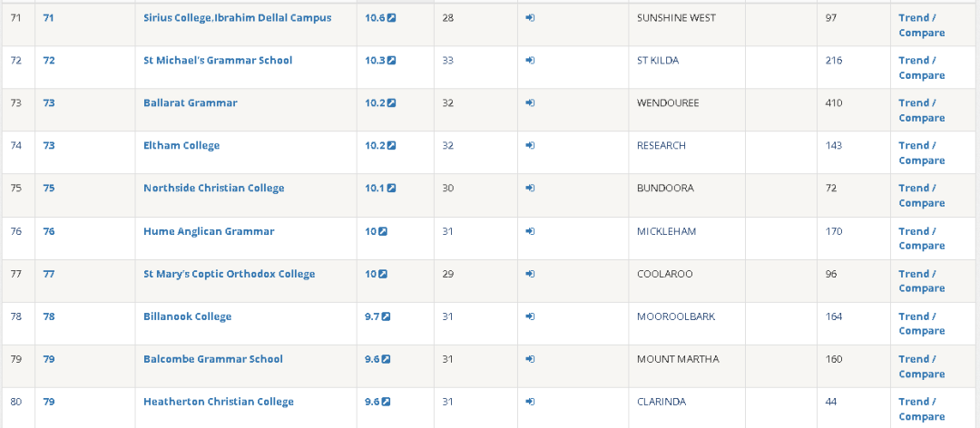
Task: Click the rank 76 link for Hume Anglican Grammar
Action: tap(49, 231)
